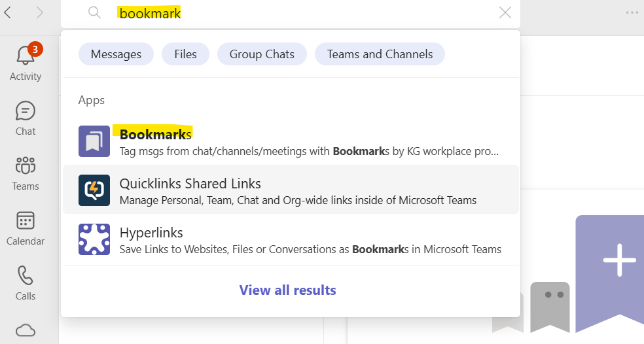The image size is (644, 344).
Task: Clear the search with X icon
Action: tap(505, 12)
